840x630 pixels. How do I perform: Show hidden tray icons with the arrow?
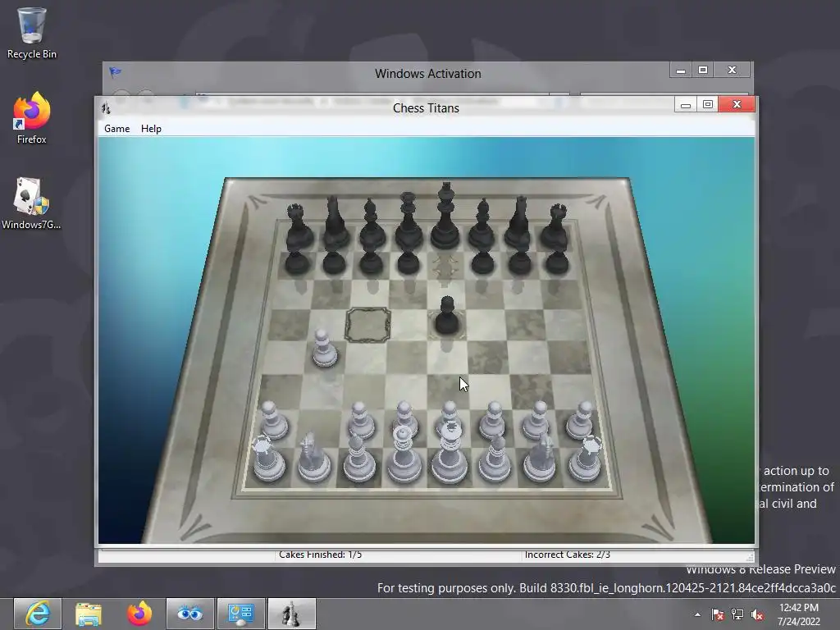(697, 614)
